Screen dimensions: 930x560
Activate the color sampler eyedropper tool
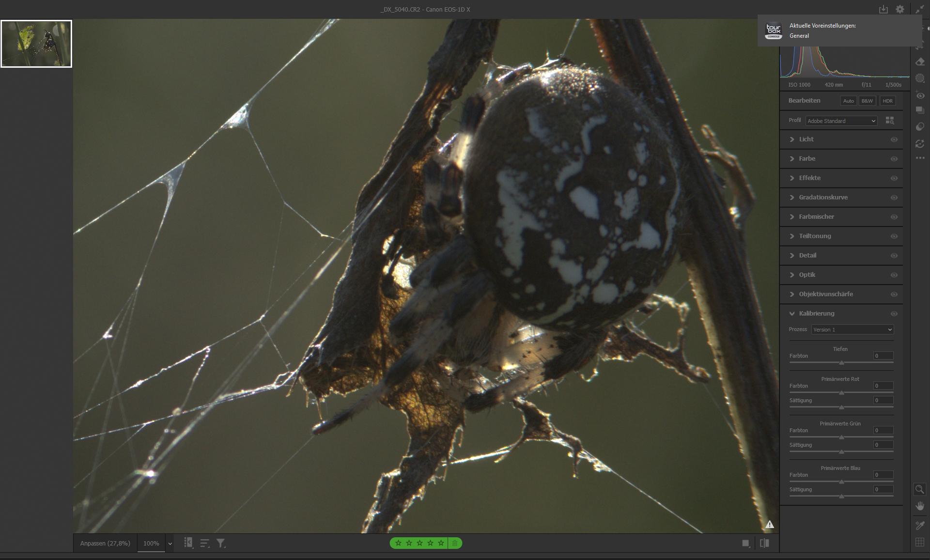pos(919,525)
